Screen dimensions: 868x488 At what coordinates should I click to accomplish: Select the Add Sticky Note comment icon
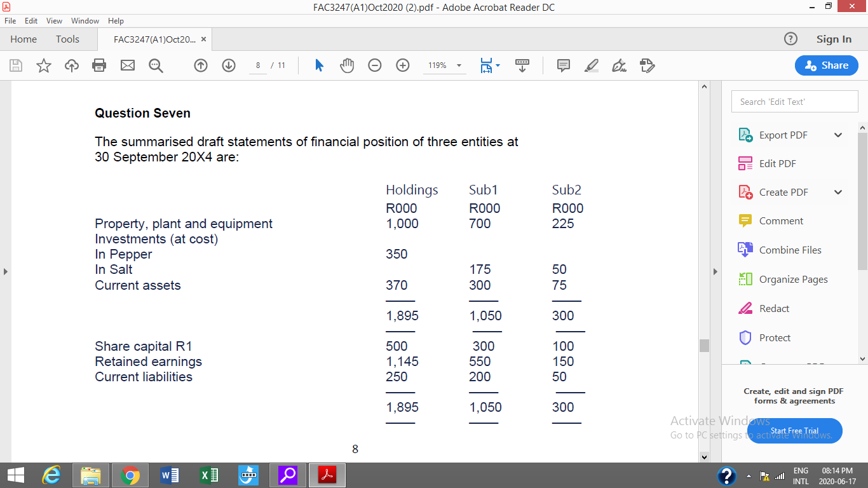pyautogui.click(x=563, y=65)
